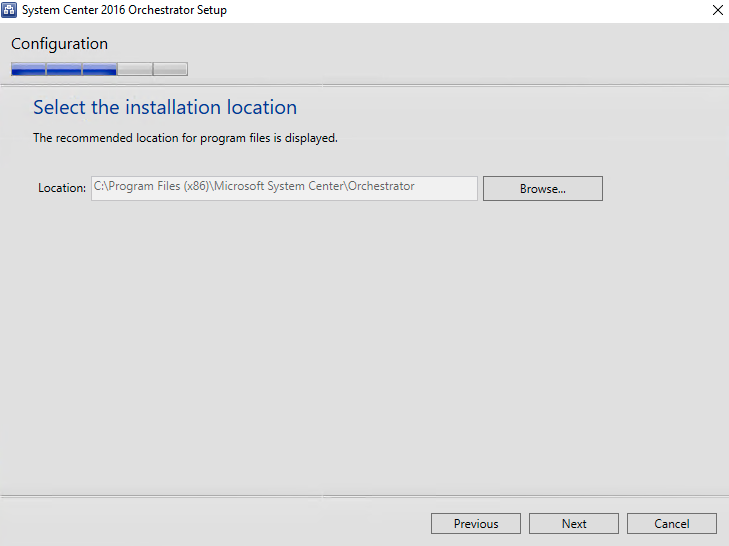Go back with the Previous button
This screenshot has height=546, width=729.
pyautogui.click(x=475, y=523)
